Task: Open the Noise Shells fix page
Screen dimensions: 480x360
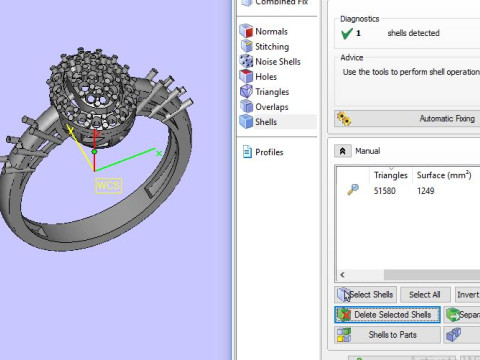Action: (x=270, y=61)
